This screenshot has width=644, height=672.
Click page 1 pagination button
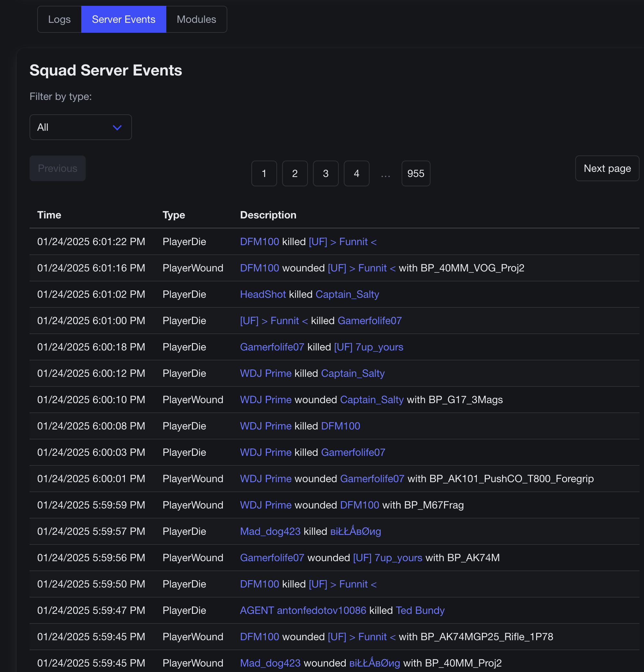click(x=264, y=173)
